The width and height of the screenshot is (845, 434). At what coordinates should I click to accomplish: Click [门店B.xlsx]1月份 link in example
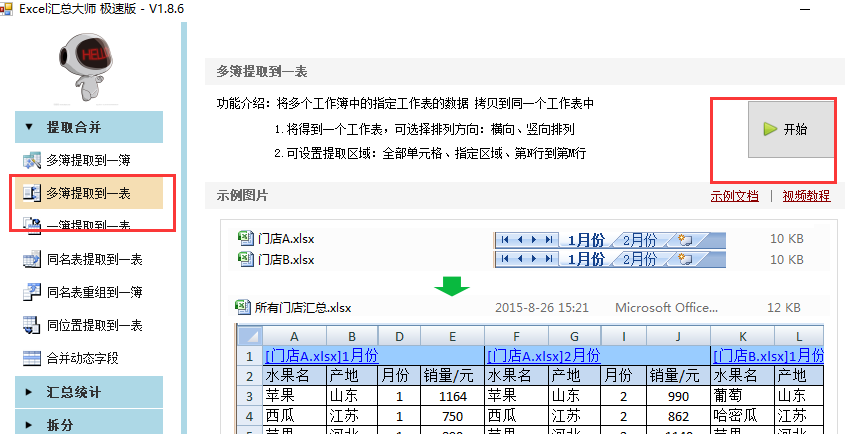click(x=768, y=356)
